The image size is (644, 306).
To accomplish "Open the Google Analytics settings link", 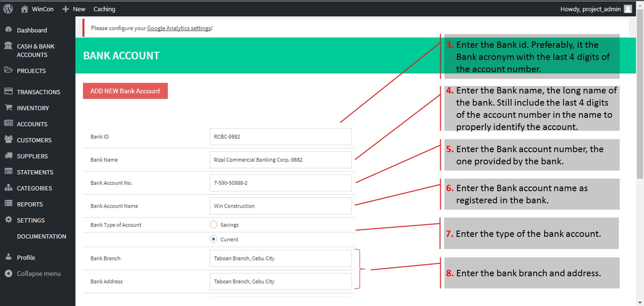I will (x=179, y=28).
